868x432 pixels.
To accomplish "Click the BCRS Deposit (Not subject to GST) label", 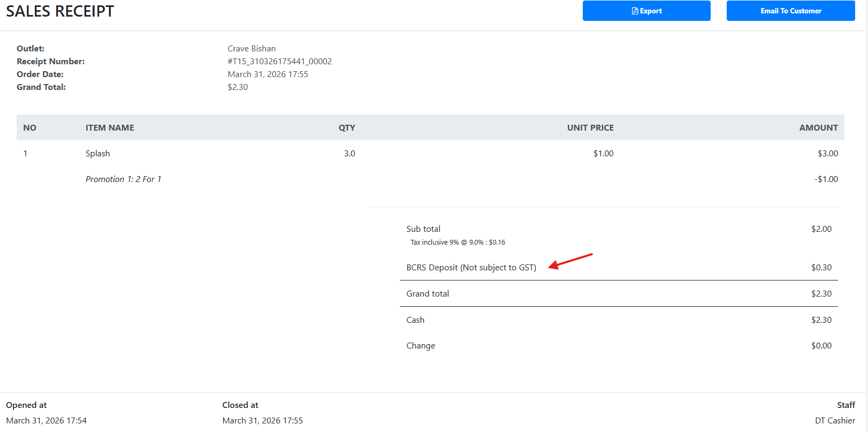I will click(x=471, y=268).
